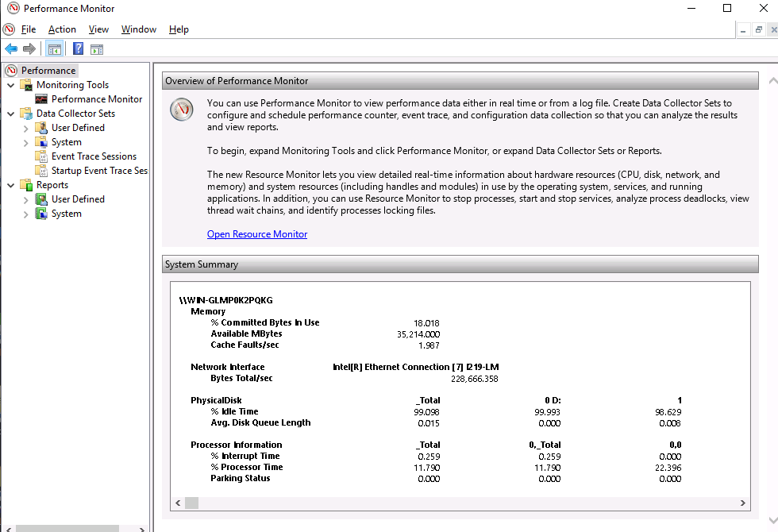Screen dimensions: 778x532
Task: Click the Data Collector Sets folder icon
Action: 26,113
